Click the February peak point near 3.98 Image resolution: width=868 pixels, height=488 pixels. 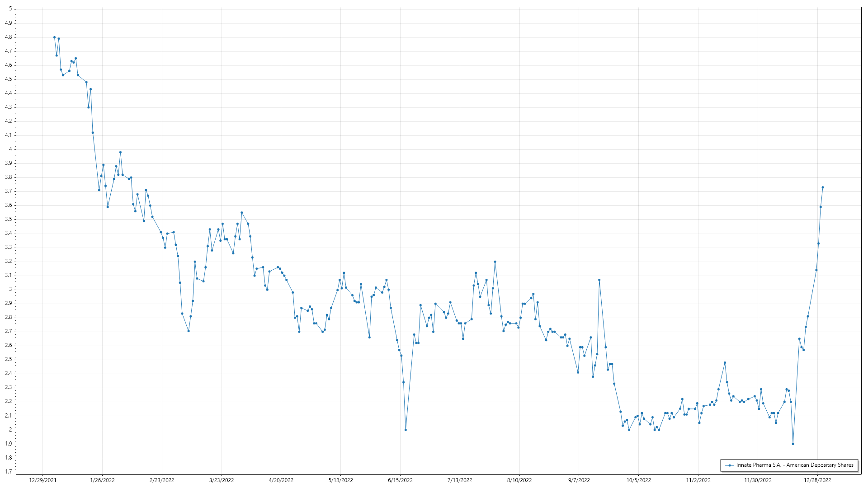(x=120, y=152)
